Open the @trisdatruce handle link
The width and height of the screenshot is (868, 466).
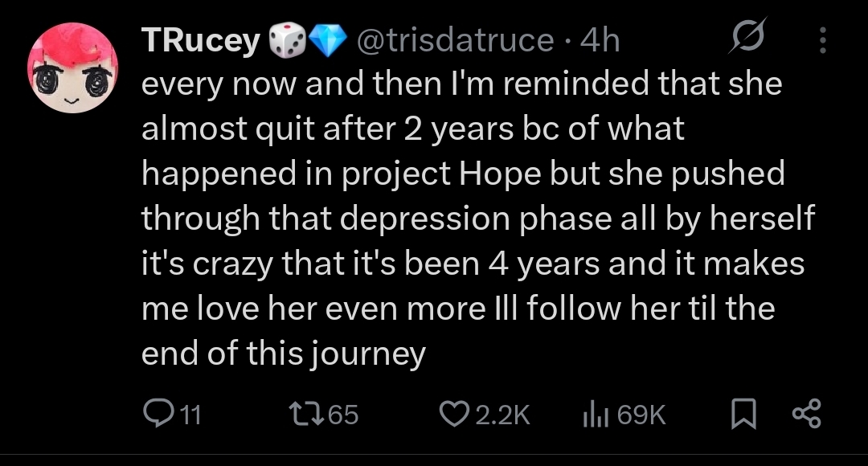(x=455, y=40)
